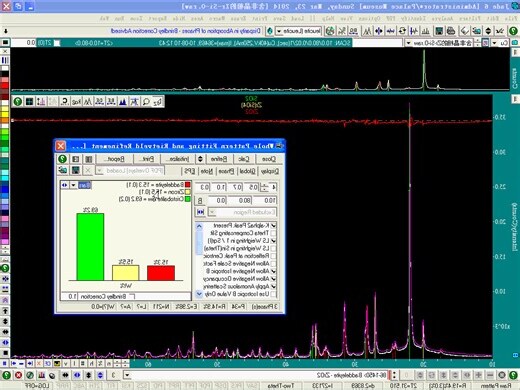Toggle Allow Negative Occupancy checkbox
Image resolution: width=520 pixels, height=390 pixels.
[273, 279]
